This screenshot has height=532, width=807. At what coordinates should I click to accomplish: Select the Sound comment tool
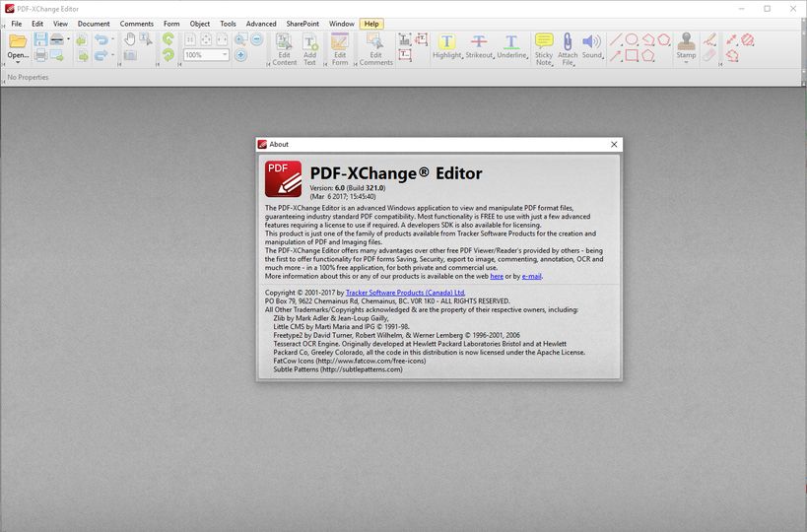[x=592, y=46]
